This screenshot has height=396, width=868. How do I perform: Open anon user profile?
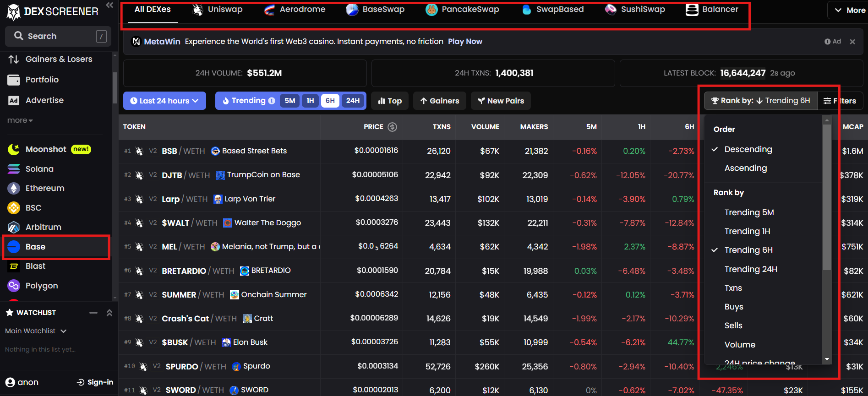click(x=22, y=382)
